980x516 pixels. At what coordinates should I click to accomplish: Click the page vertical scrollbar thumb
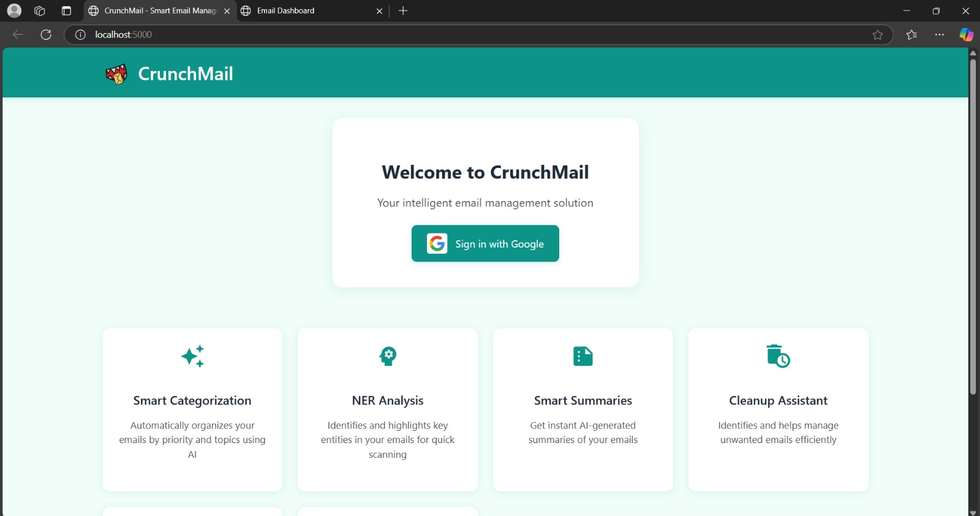pos(973,227)
